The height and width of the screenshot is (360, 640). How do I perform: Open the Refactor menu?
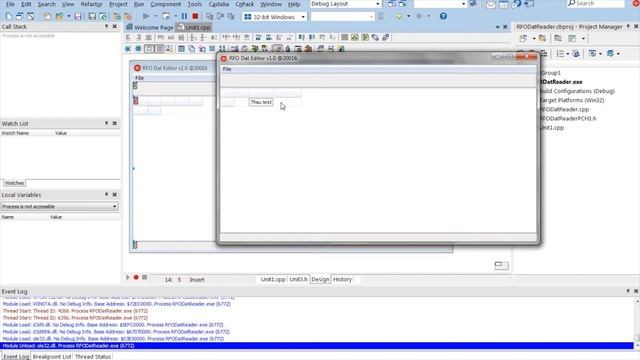[x=91, y=4]
